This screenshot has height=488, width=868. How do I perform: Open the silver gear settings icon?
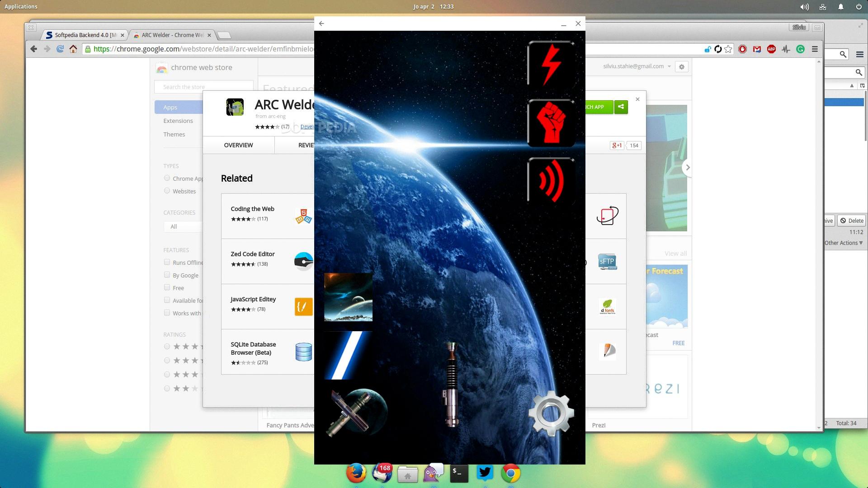pyautogui.click(x=551, y=413)
